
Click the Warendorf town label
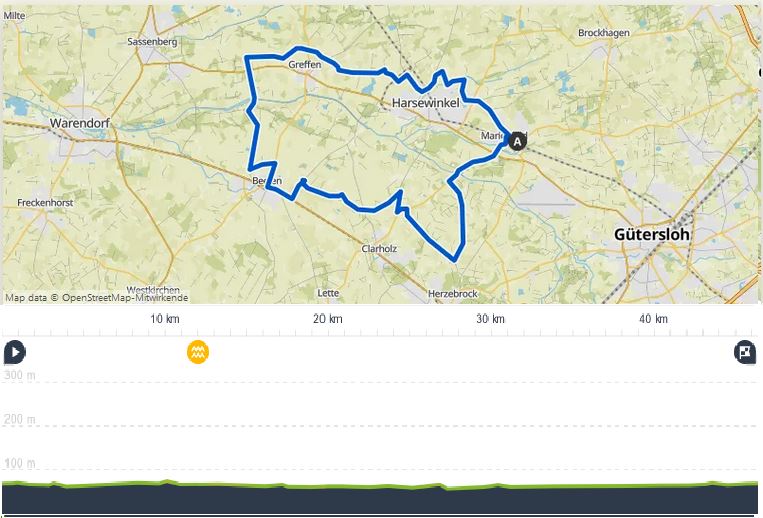(x=80, y=123)
